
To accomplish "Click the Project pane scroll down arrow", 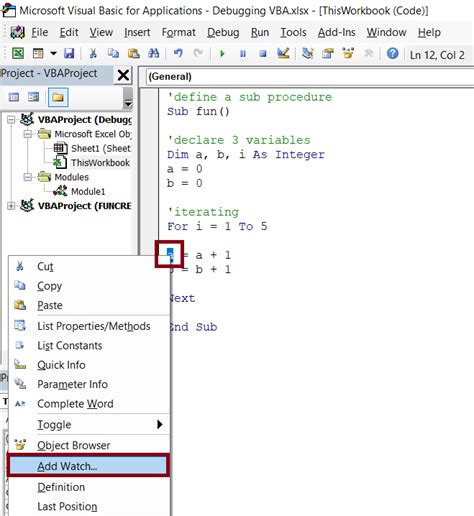I will (127, 104).
